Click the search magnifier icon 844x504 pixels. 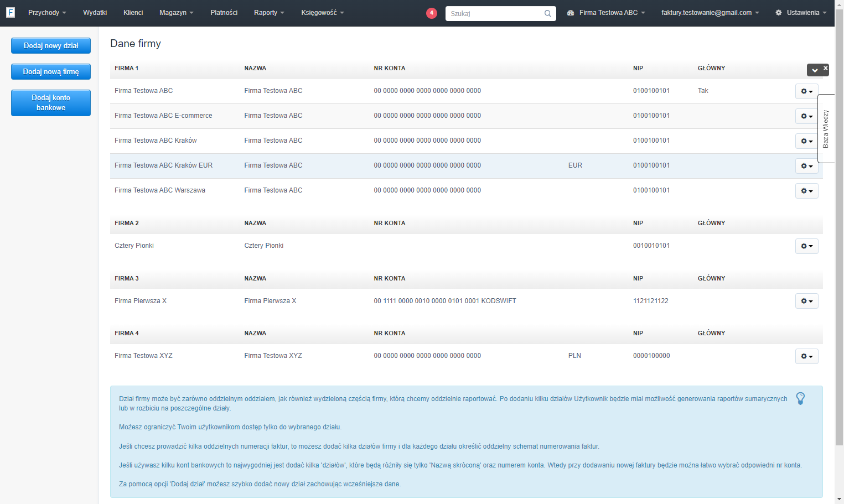tap(547, 13)
